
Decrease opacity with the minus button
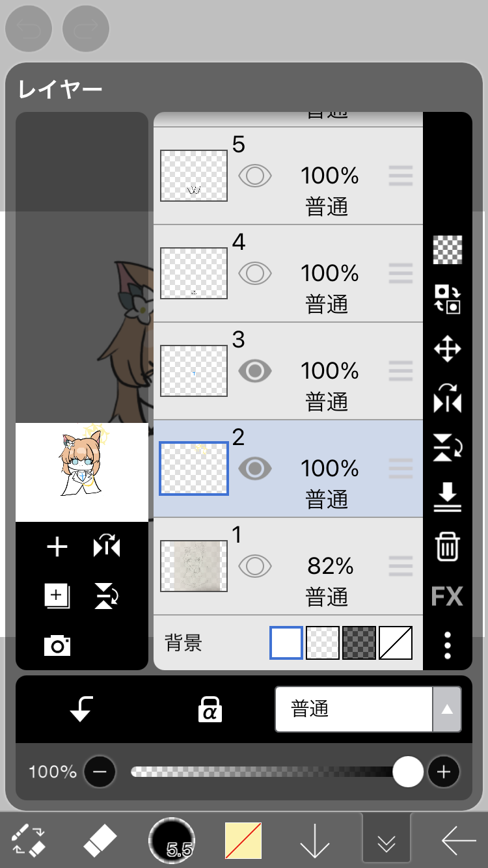pyautogui.click(x=100, y=772)
